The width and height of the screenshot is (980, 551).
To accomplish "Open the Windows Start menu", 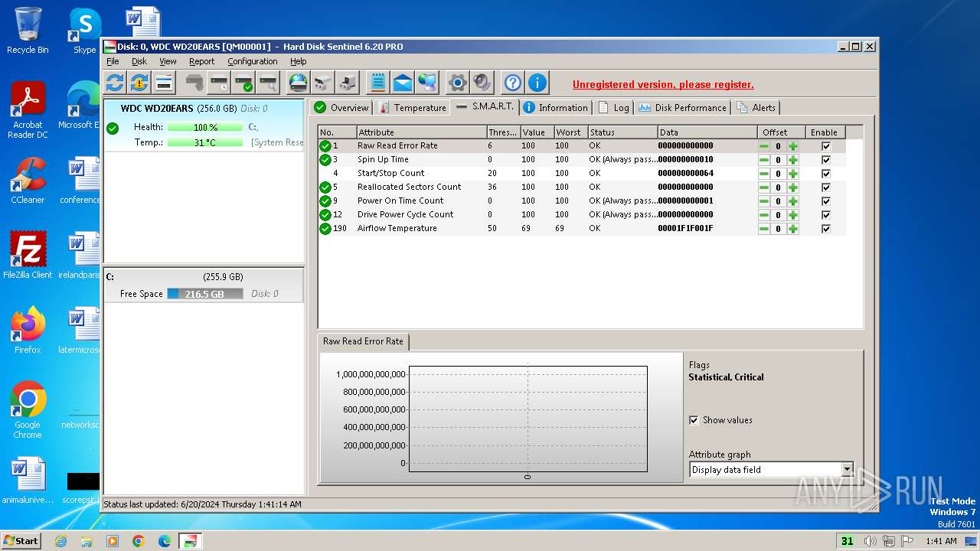I will coord(21,541).
